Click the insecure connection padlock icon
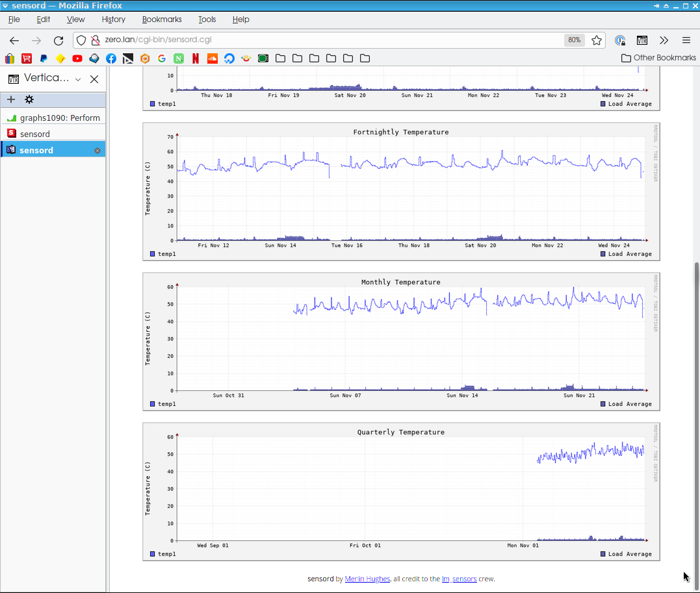Image resolution: width=700 pixels, height=593 pixels. (x=95, y=40)
